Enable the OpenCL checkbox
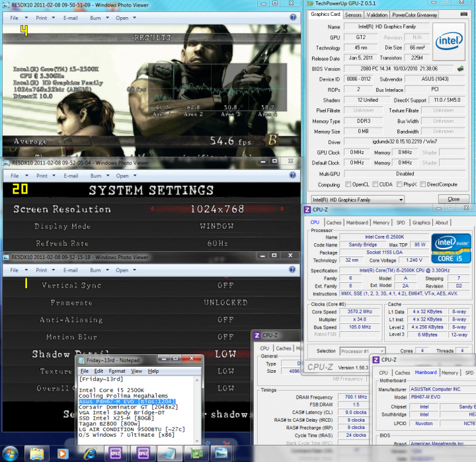The height and width of the screenshot is (462, 476). 348,184
